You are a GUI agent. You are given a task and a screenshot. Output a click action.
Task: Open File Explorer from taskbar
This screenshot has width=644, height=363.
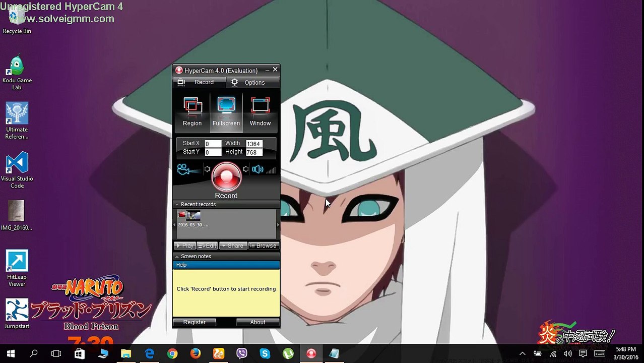pos(126,354)
